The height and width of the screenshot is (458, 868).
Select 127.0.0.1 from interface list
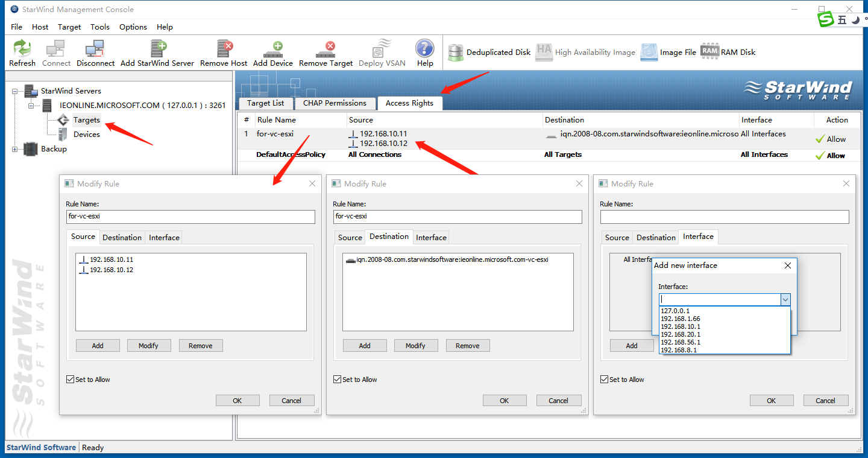coord(725,311)
